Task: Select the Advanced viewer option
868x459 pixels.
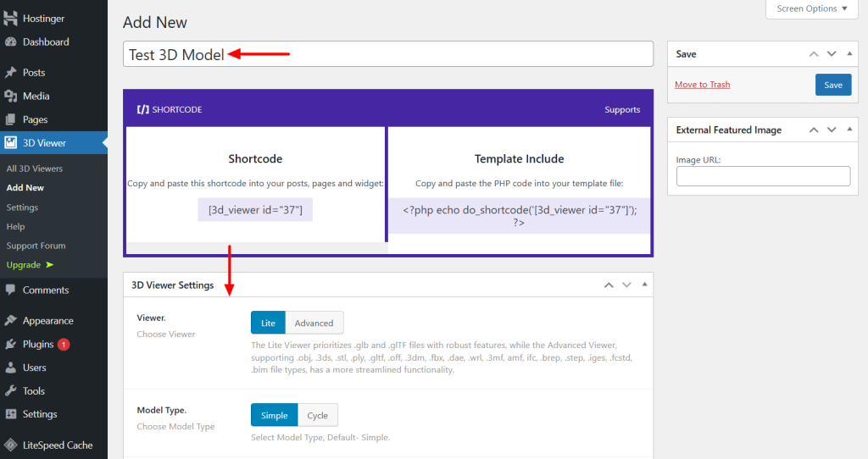Action: [x=314, y=323]
